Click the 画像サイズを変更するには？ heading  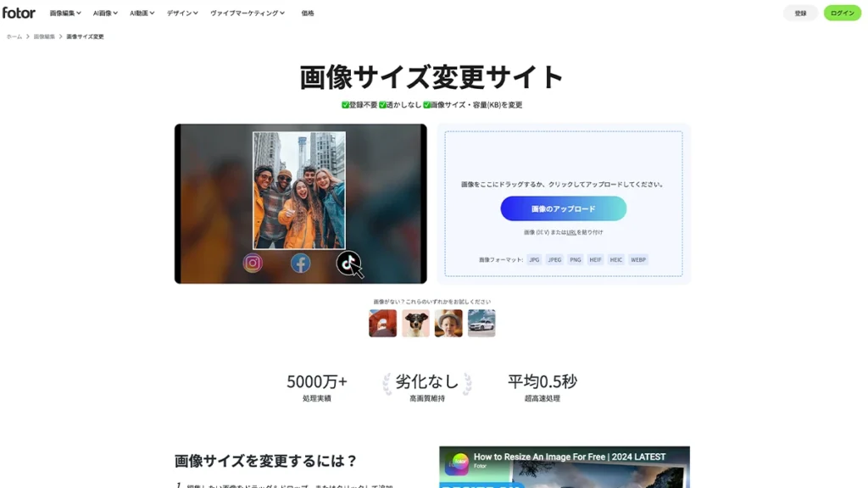coord(265,460)
